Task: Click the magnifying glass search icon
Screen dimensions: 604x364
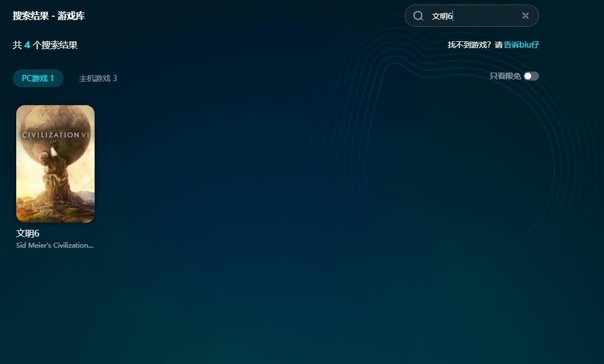Action: pos(418,16)
